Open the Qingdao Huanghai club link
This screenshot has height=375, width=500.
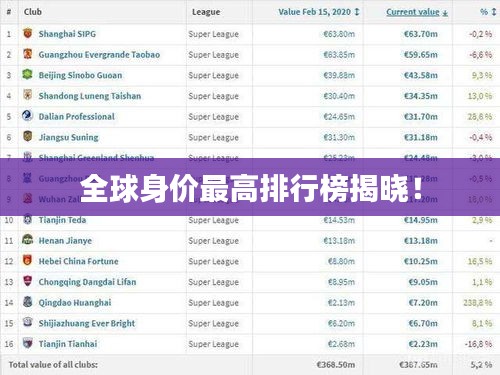click(75, 303)
